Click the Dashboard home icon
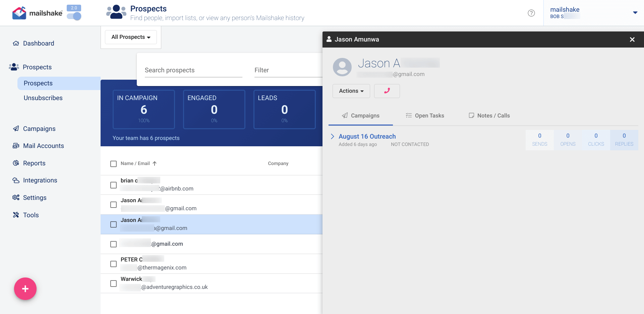This screenshot has width=644, height=314. (x=16, y=43)
